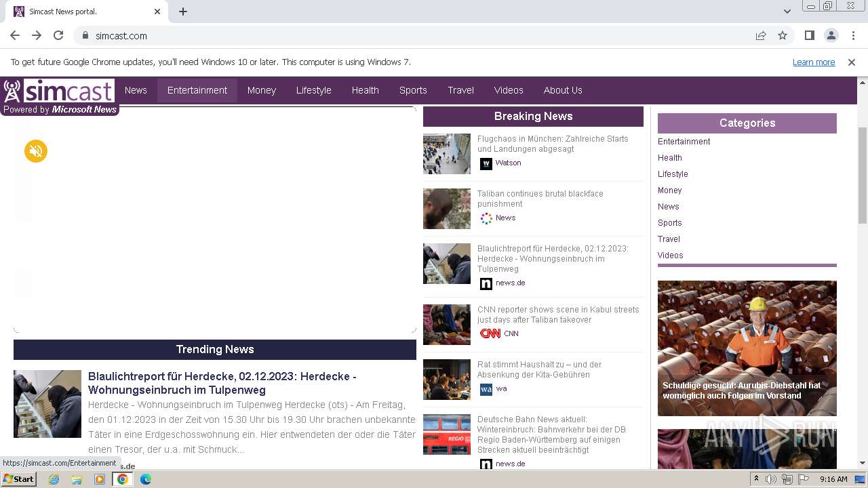This screenshot has height=488, width=868.
Task: Click the trending burglar thumbnail image
Action: point(47,404)
